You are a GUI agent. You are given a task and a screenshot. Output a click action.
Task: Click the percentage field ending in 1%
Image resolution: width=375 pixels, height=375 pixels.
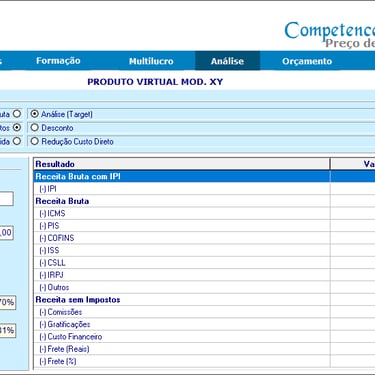[7, 330]
